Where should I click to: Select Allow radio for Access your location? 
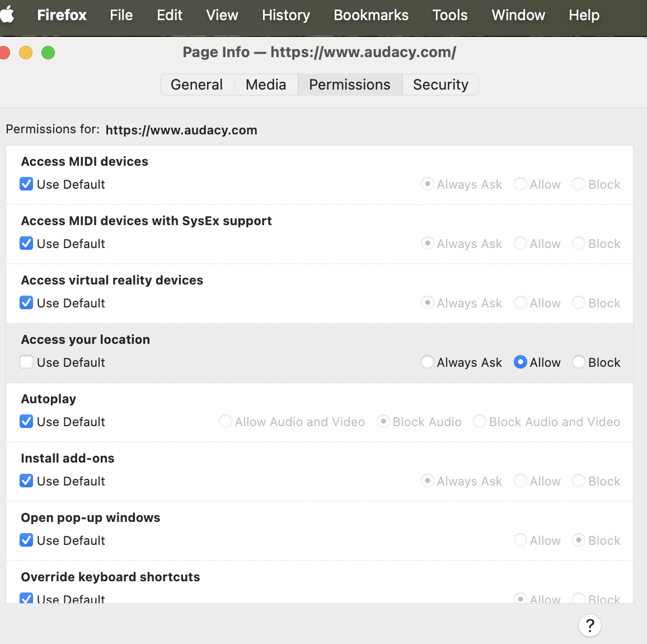point(521,362)
